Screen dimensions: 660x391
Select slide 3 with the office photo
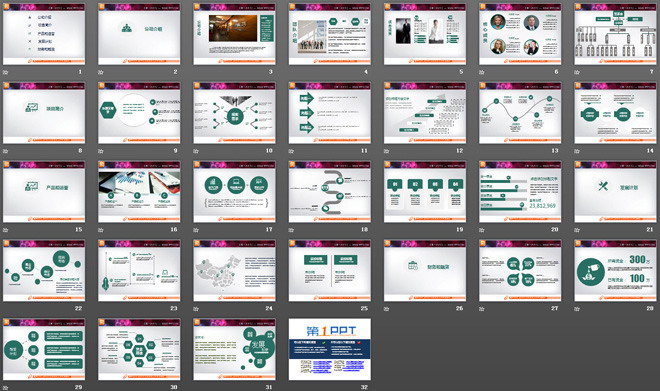pyautogui.click(x=234, y=34)
